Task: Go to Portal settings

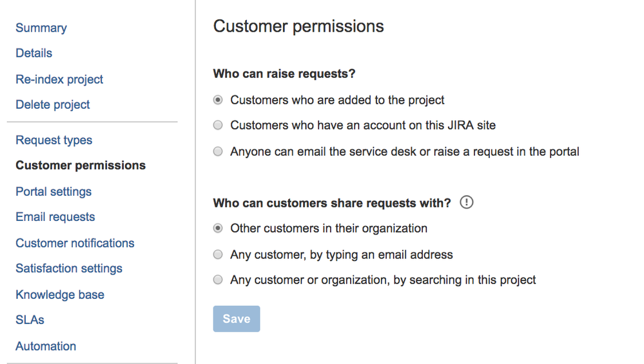Action: coord(54,191)
